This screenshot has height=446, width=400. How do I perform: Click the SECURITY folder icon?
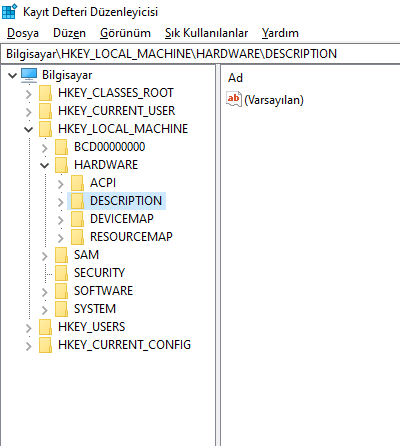tap(61, 273)
